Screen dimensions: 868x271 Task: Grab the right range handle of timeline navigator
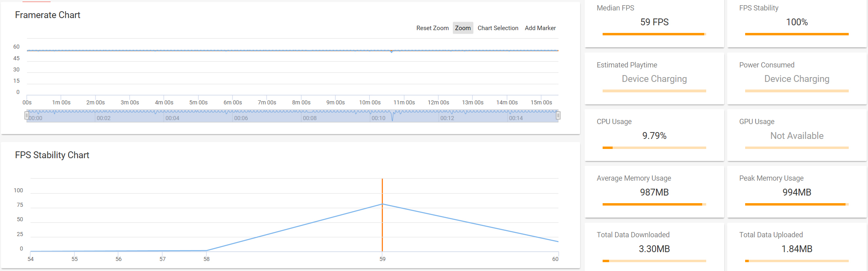coord(558,116)
